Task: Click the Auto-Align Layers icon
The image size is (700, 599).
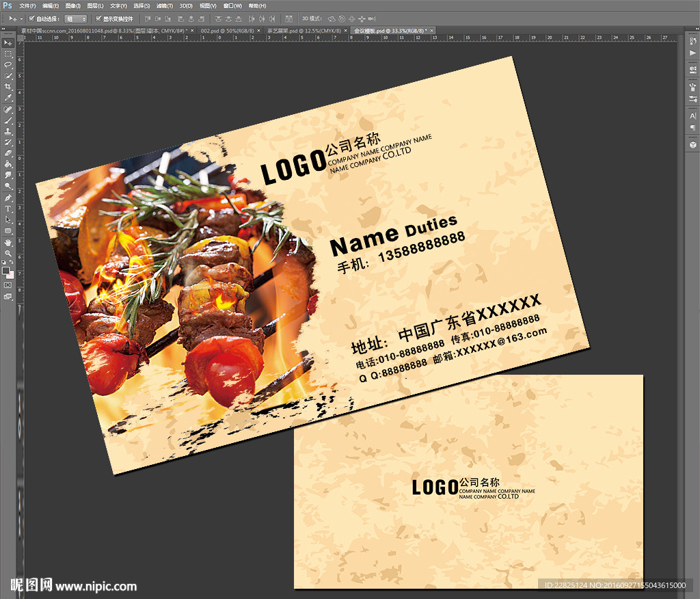Action: [x=289, y=18]
